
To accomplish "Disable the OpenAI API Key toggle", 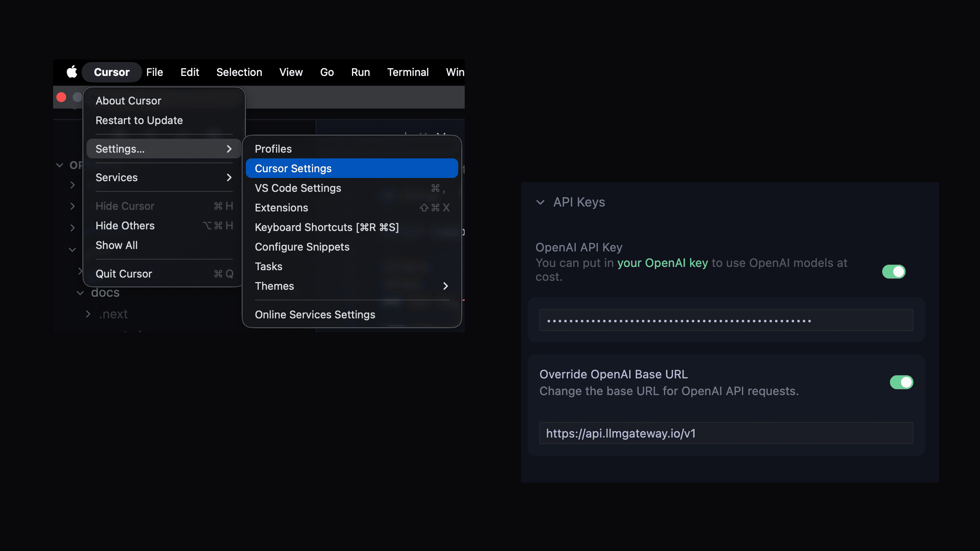I will click(x=893, y=271).
